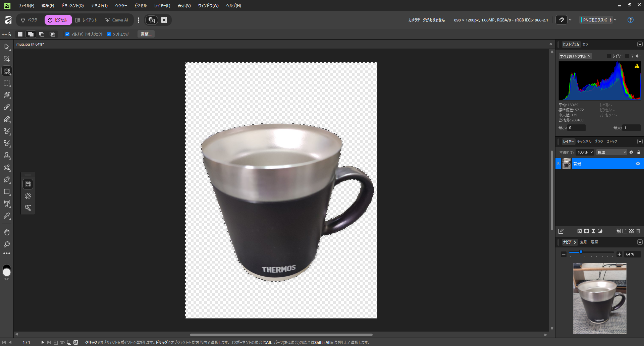Open layer settings gear icon
This screenshot has height=346, width=644.
pyautogui.click(x=631, y=152)
